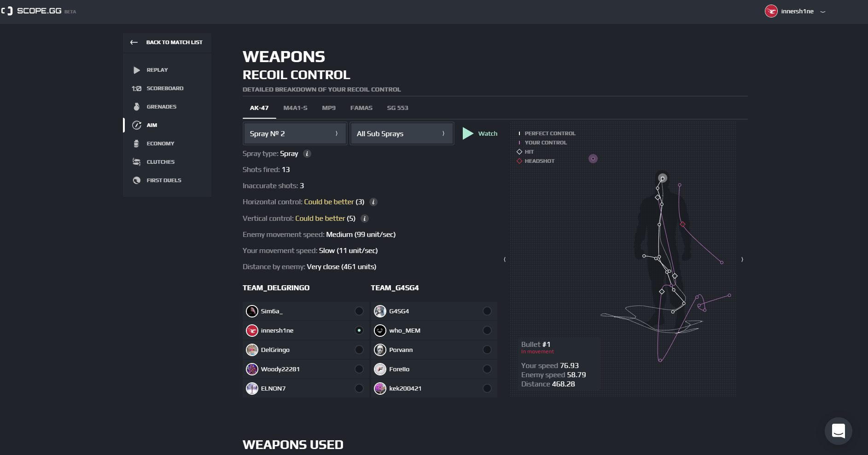Click the info icon next to Spray type
This screenshot has height=455, width=868.
pyautogui.click(x=307, y=154)
